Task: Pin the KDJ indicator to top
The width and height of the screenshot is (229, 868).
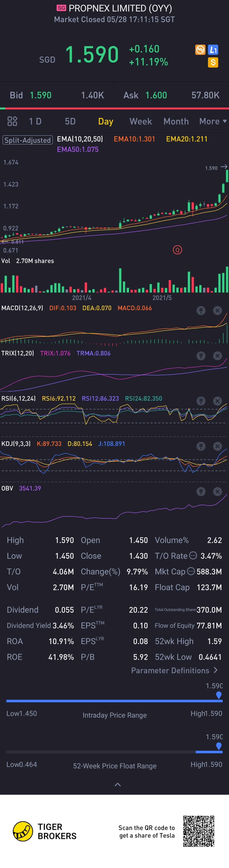Action: coord(201,447)
